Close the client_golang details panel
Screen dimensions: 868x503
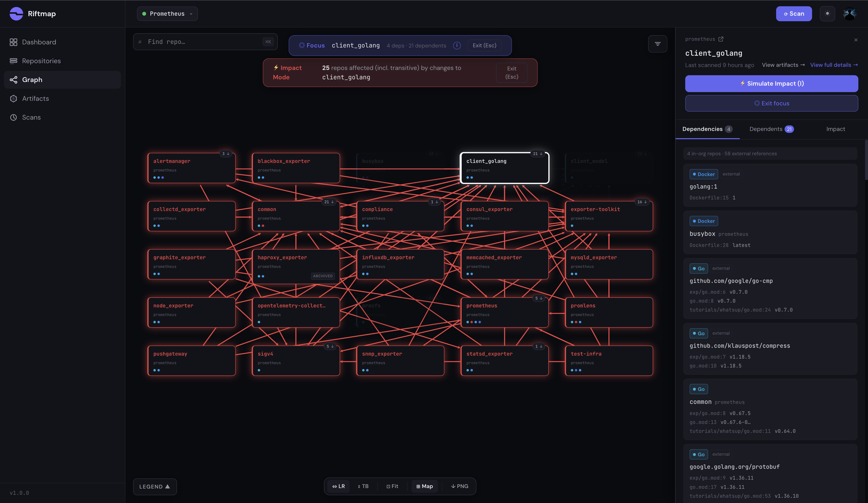(856, 40)
